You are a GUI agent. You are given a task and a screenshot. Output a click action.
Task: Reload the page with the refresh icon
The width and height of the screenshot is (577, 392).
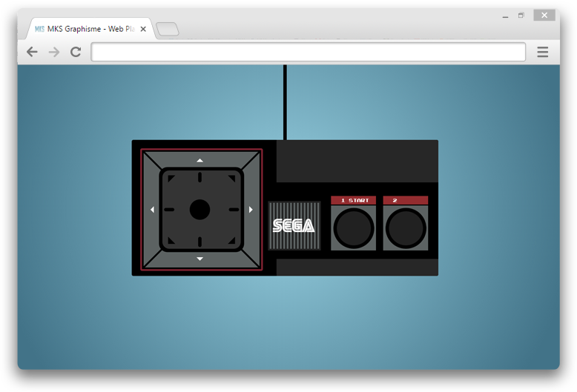pos(76,52)
